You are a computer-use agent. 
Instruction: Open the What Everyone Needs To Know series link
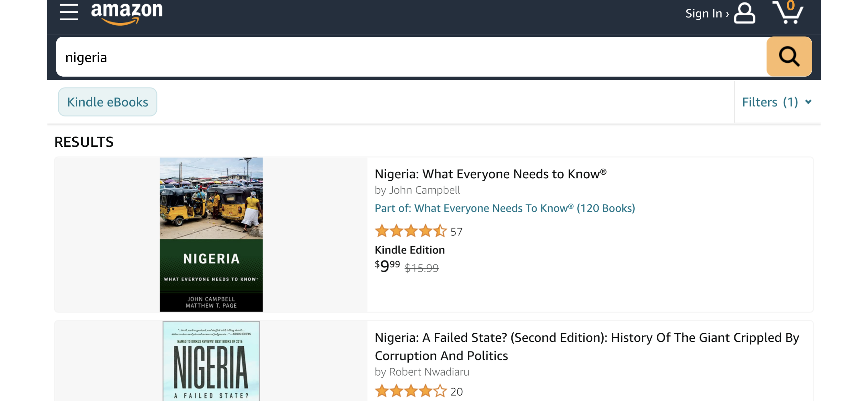[x=505, y=208]
